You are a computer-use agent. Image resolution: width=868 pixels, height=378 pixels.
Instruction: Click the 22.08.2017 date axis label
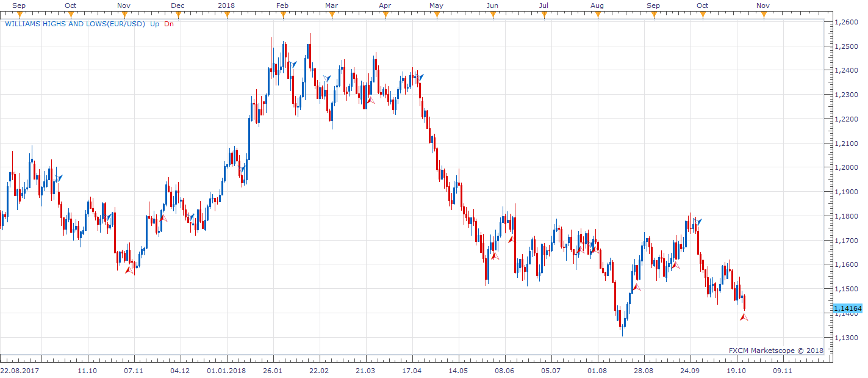[20, 371]
